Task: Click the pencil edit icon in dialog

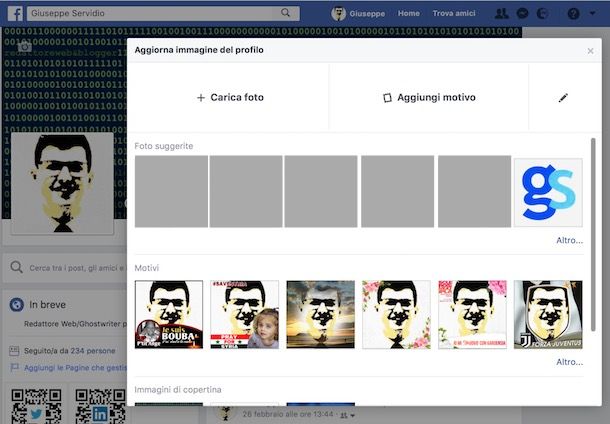Action: [x=563, y=98]
